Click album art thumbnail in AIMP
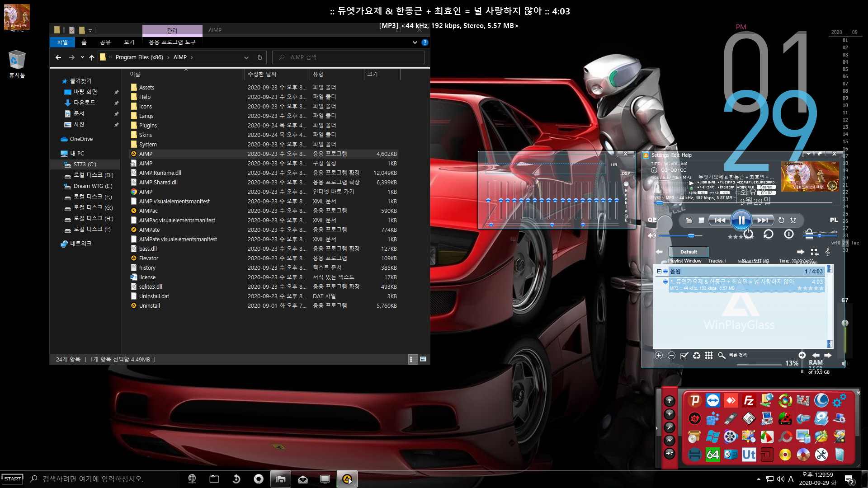868x488 pixels. tap(810, 177)
